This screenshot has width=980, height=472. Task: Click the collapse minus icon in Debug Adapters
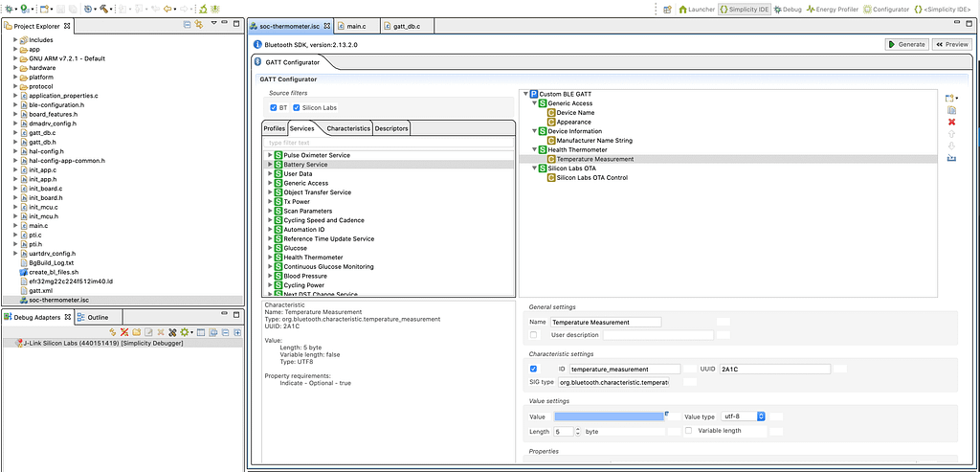coord(226,332)
